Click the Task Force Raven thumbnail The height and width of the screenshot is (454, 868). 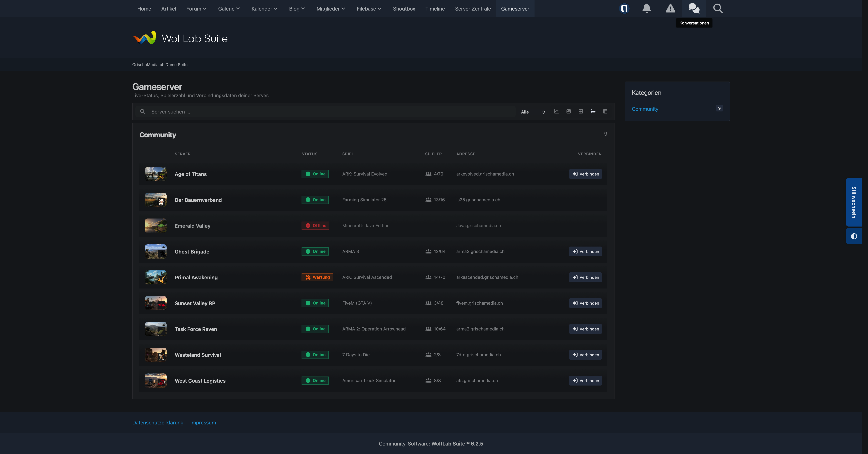(156, 329)
